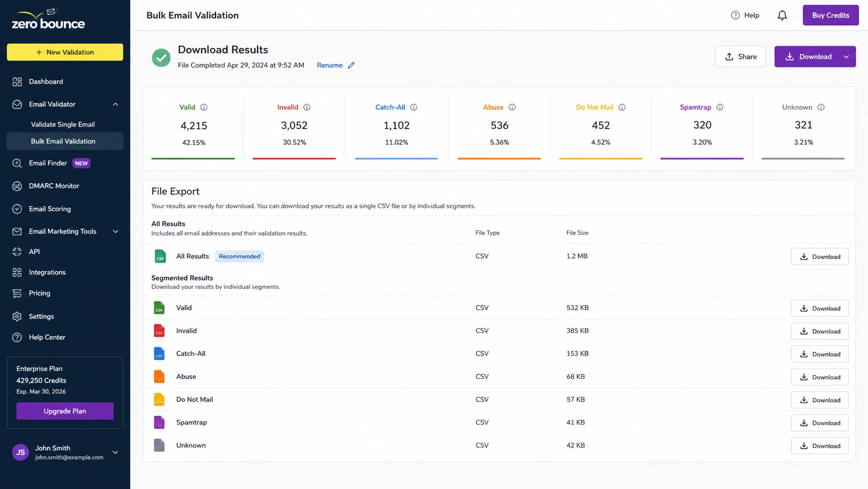Click the 1.2 MB file size value
The height and width of the screenshot is (489, 868).
577,256
